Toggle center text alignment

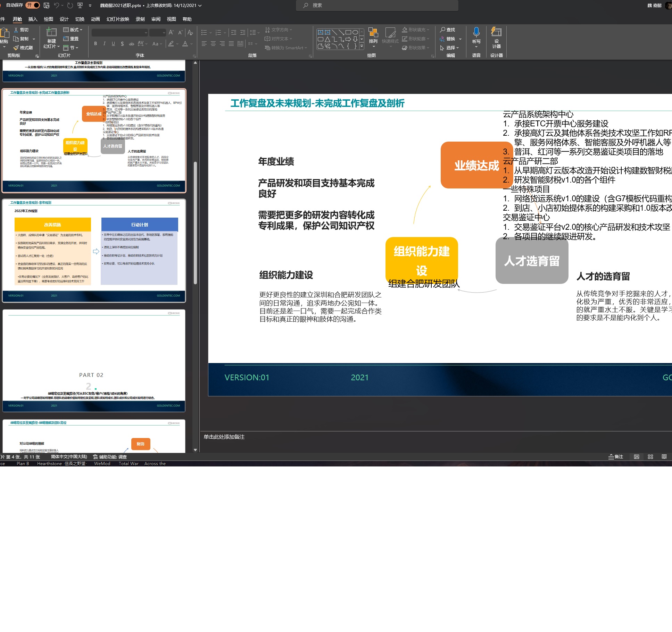point(213,43)
